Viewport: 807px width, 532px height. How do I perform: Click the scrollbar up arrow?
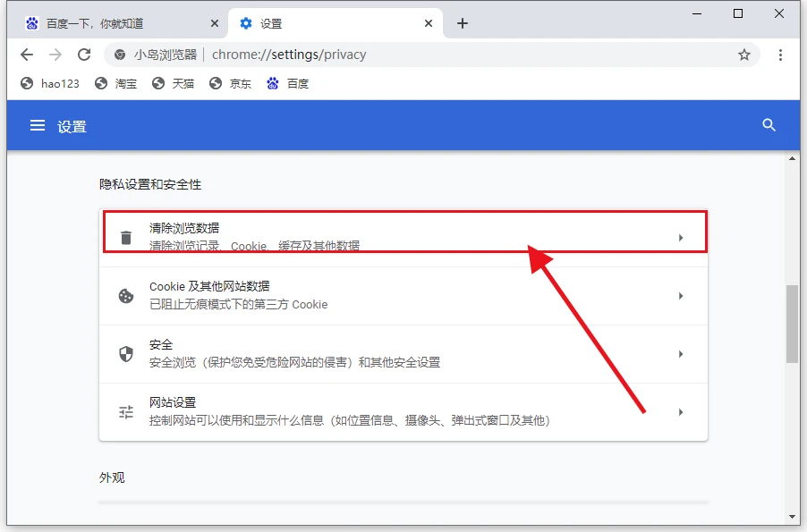point(792,158)
